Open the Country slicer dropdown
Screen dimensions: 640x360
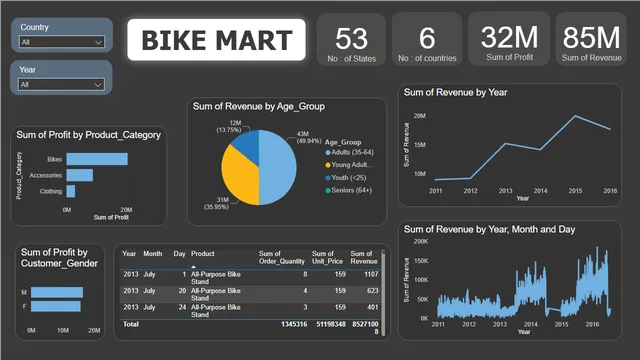click(62, 42)
